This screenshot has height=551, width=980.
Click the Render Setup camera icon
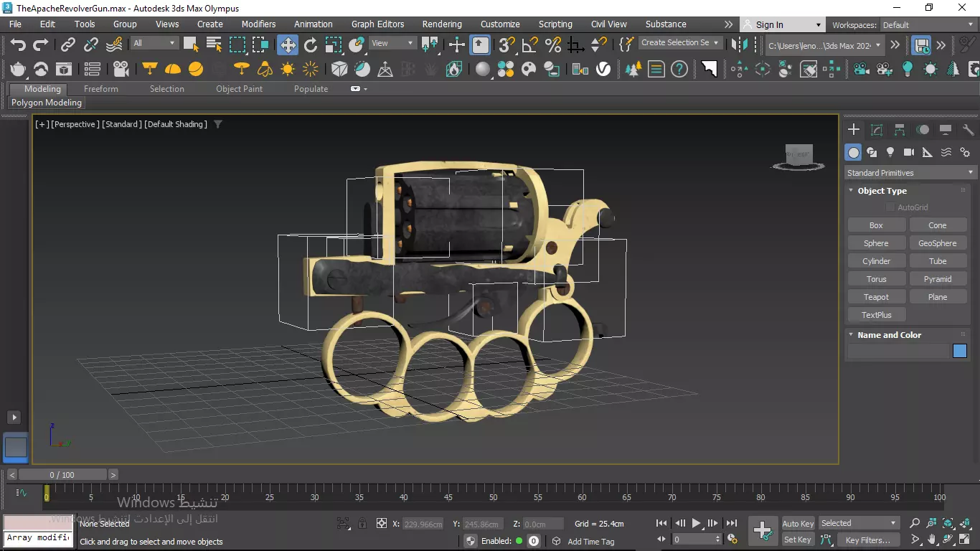(x=121, y=69)
